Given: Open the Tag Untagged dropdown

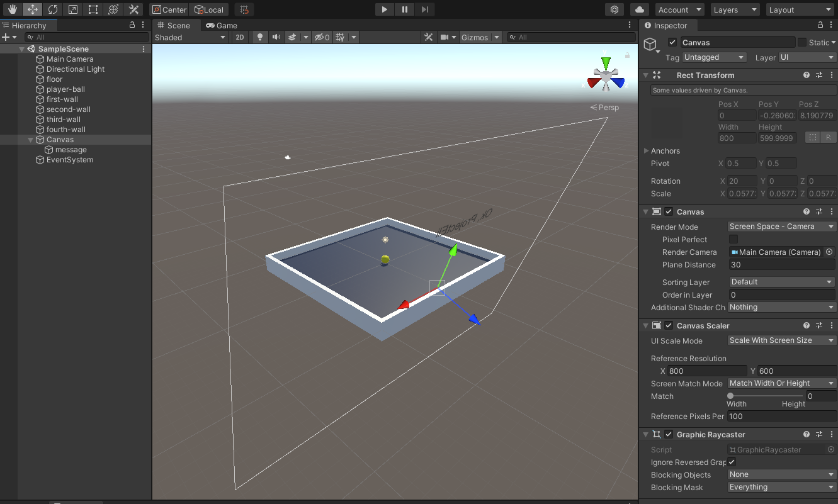Looking at the screenshot, I should pyautogui.click(x=715, y=57).
